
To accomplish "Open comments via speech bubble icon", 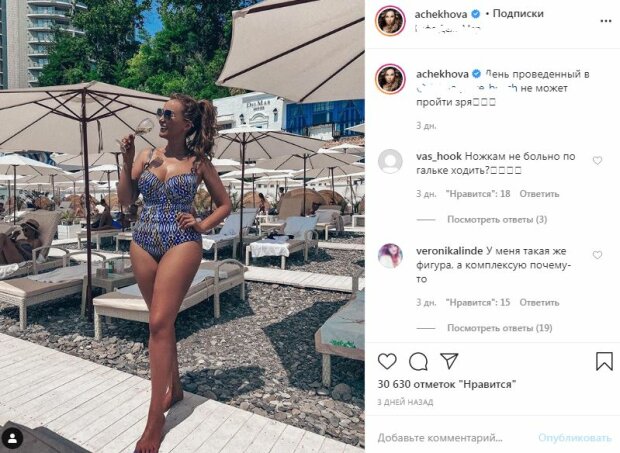I will [x=418, y=361].
